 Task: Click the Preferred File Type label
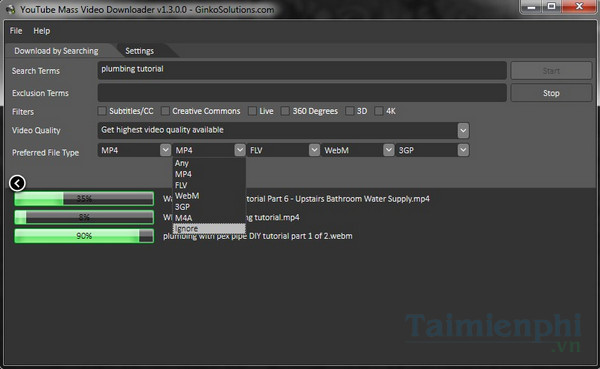[x=46, y=153]
